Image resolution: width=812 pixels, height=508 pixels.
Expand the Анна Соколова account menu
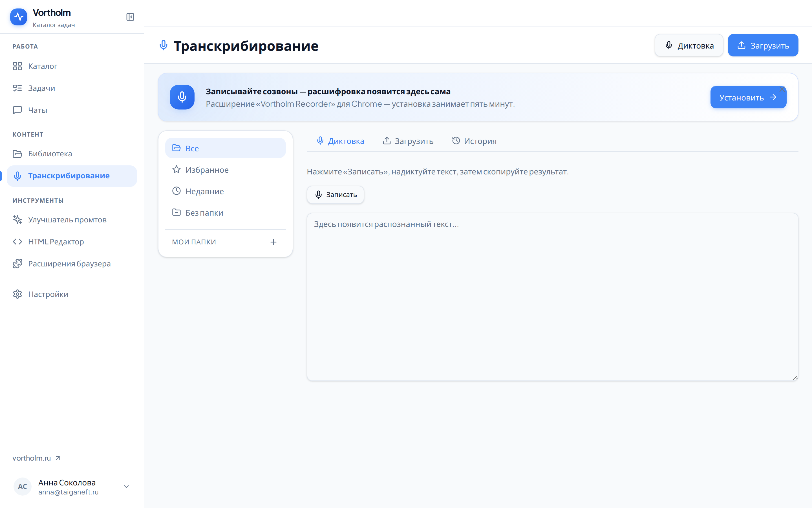pyautogui.click(x=72, y=487)
